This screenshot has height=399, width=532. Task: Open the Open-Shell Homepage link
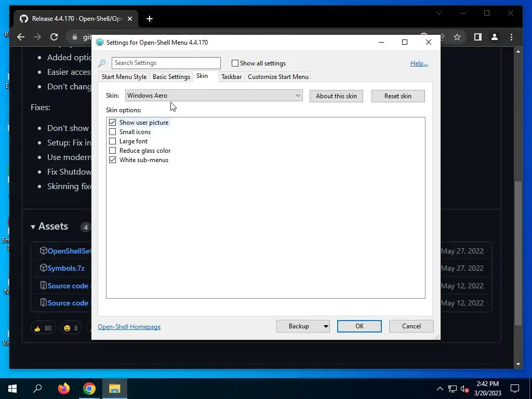tap(129, 327)
